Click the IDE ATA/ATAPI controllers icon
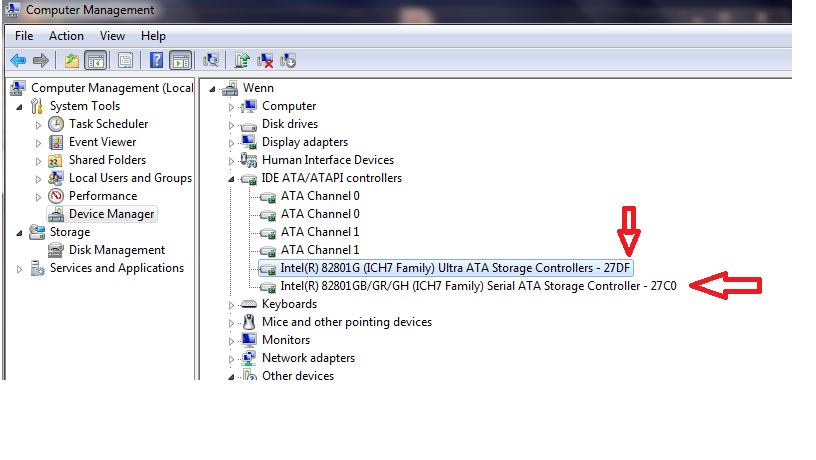816x460 pixels. (x=249, y=180)
